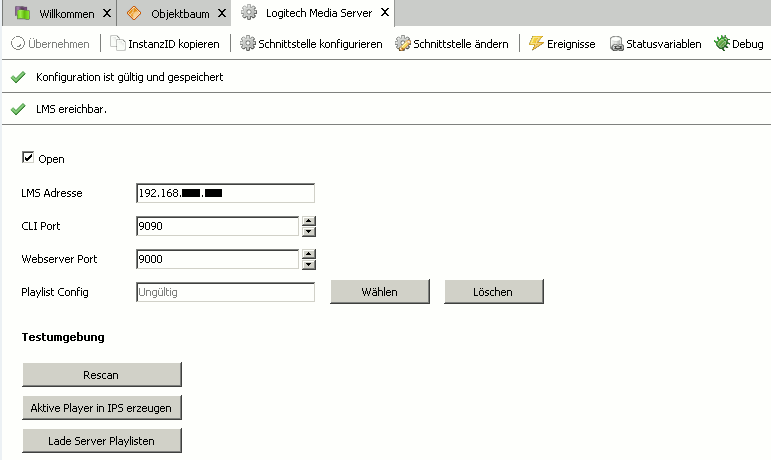The height and width of the screenshot is (460, 771).
Task: Click Aktive Player in IPS erzeugen
Action: click(101, 408)
